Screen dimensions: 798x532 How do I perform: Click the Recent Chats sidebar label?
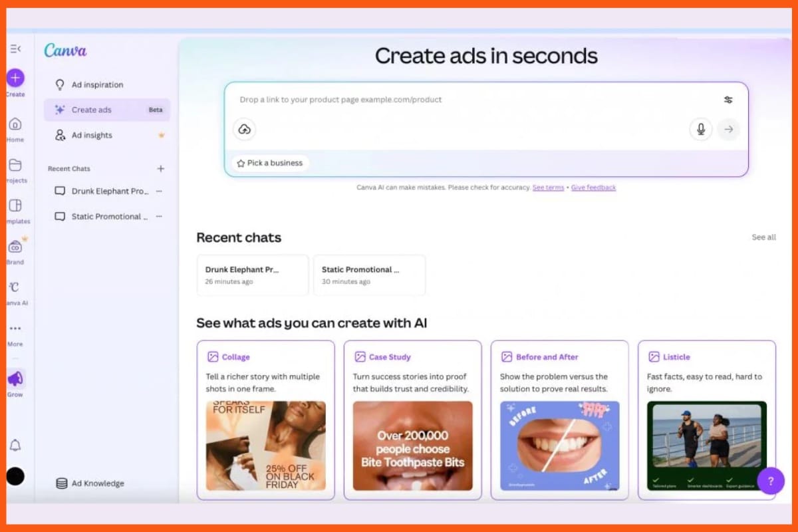(69, 169)
